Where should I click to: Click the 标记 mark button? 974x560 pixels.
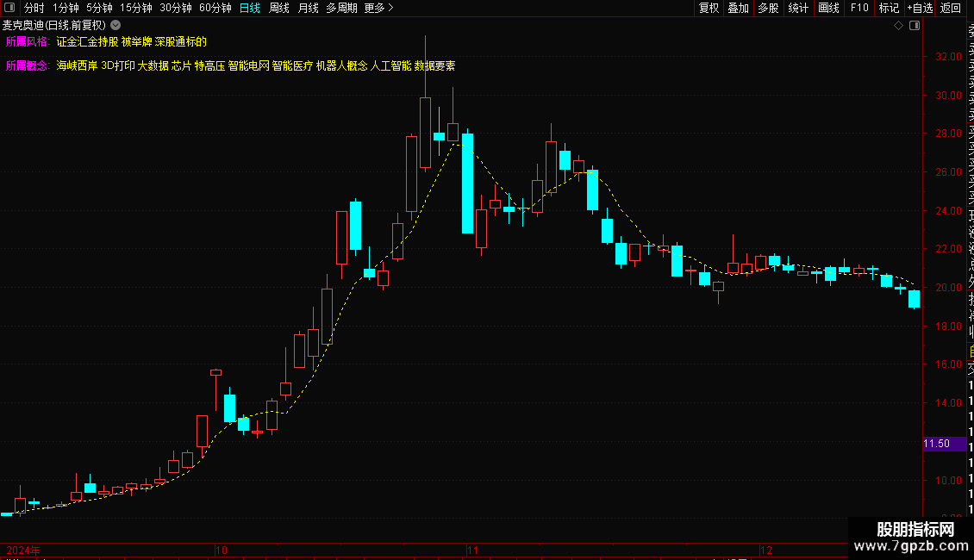click(889, 8)
